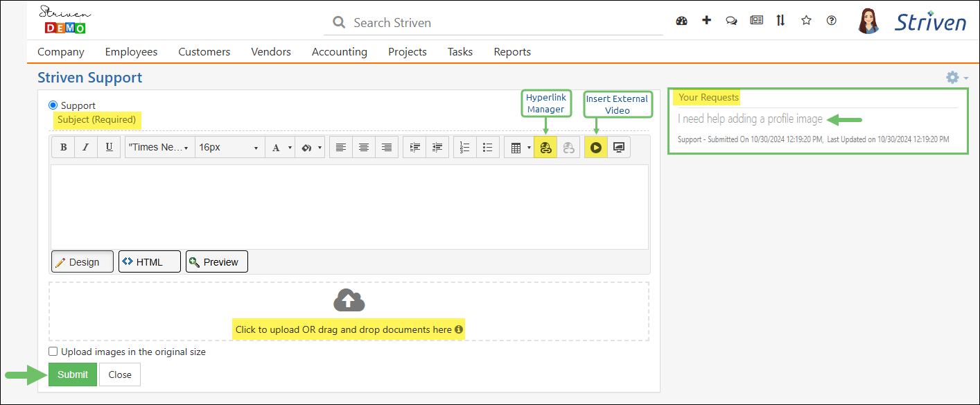Viewport: 980px width, 405px height.
Task: Select the Support radio button
Action: (53, 105)
